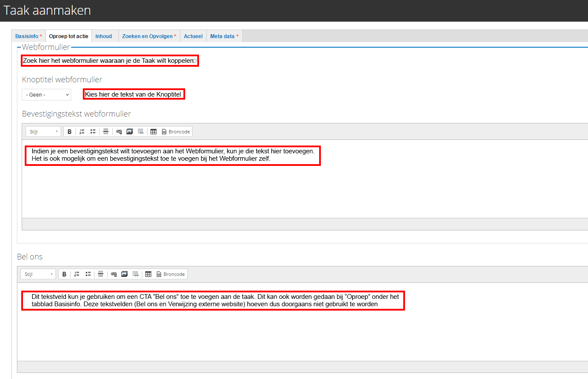Image resolution: width=588 pixels, height=379 pixels.
Task: Click the image icon in Bel ons toolbar
Action: tap(124, 274)
